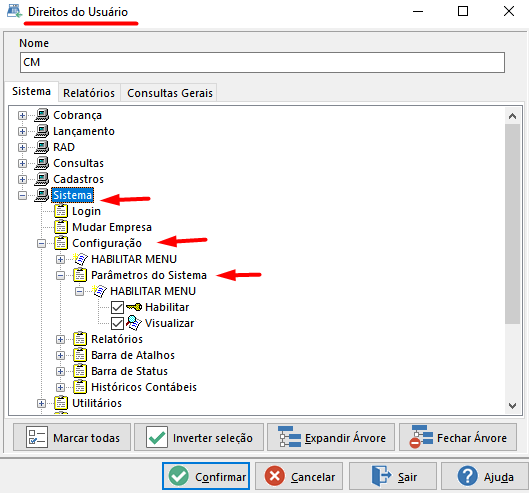Expand the Barra de Status node
This screenshot has width=529, height=493.
(60, 371)
